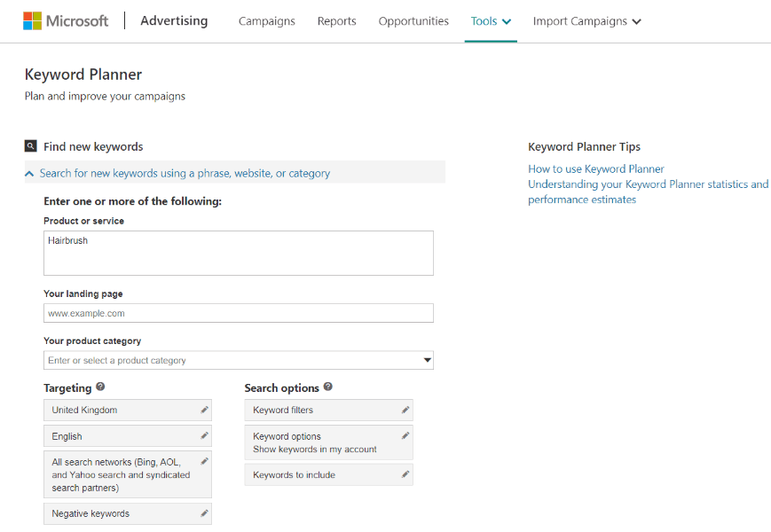Click the Advertising brand title

coord(174,20)
